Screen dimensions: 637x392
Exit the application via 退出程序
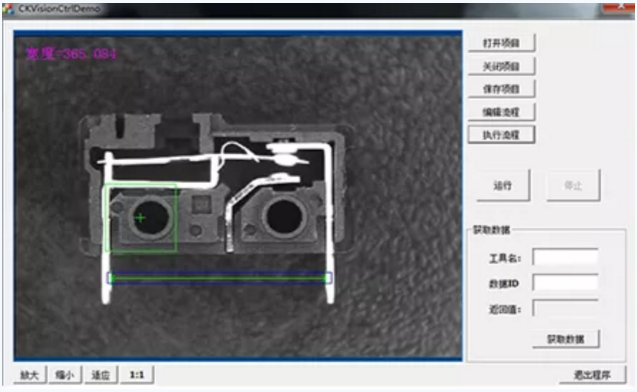pyautogui.click(x=592, y=375)
